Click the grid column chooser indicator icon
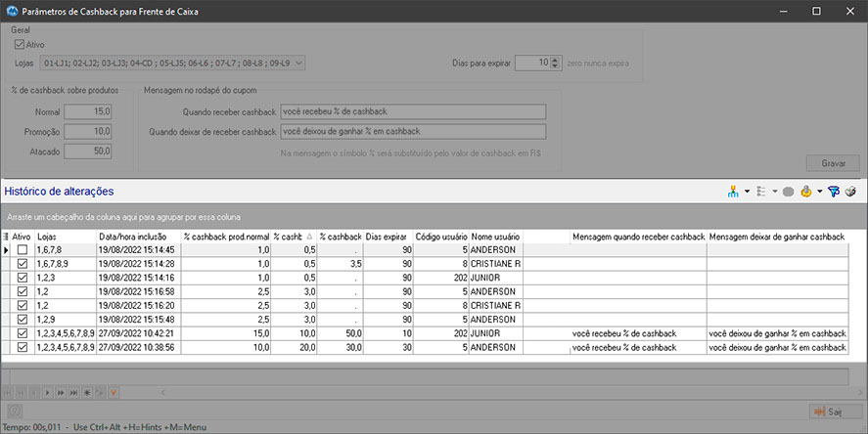The width and height of the screenshot is (868, 434). (6, 237)
